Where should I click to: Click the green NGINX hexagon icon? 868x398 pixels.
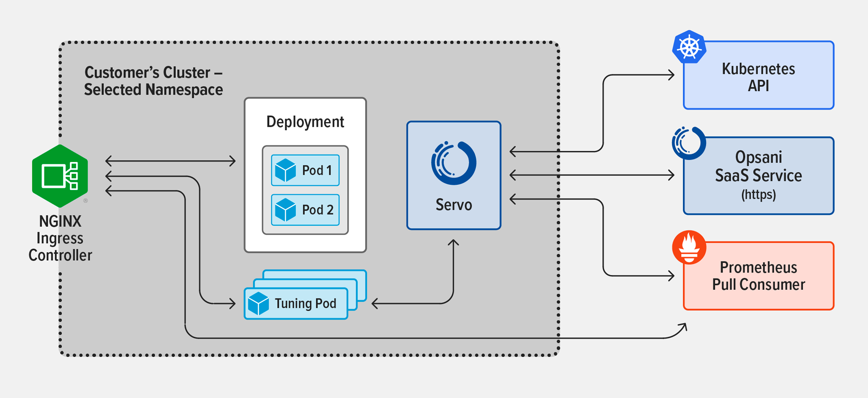[x=60, y=176]
